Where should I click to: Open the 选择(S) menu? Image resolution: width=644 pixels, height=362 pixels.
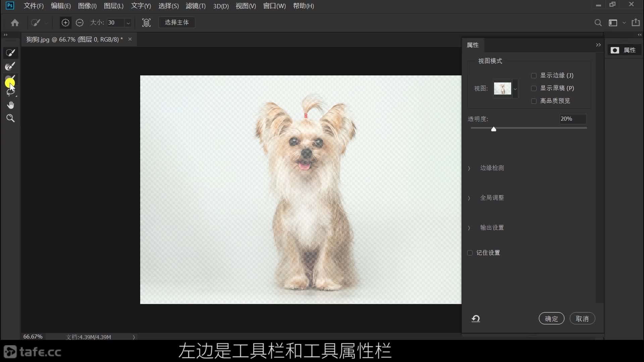[x=168, y=6]
